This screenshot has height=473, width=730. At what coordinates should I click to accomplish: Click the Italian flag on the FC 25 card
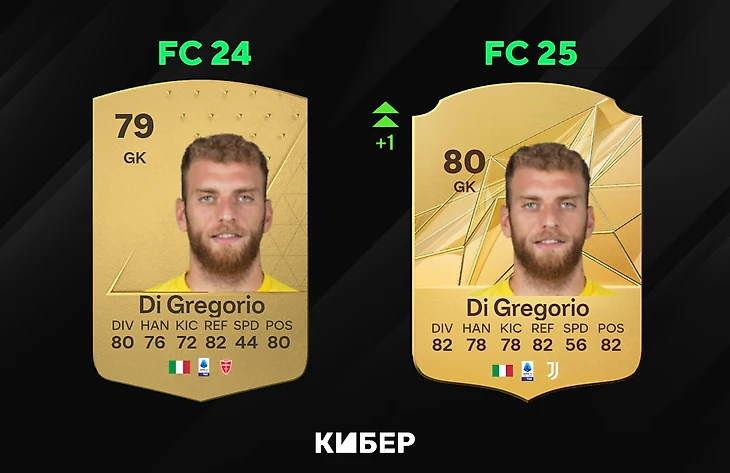click(x=502, y=371)
